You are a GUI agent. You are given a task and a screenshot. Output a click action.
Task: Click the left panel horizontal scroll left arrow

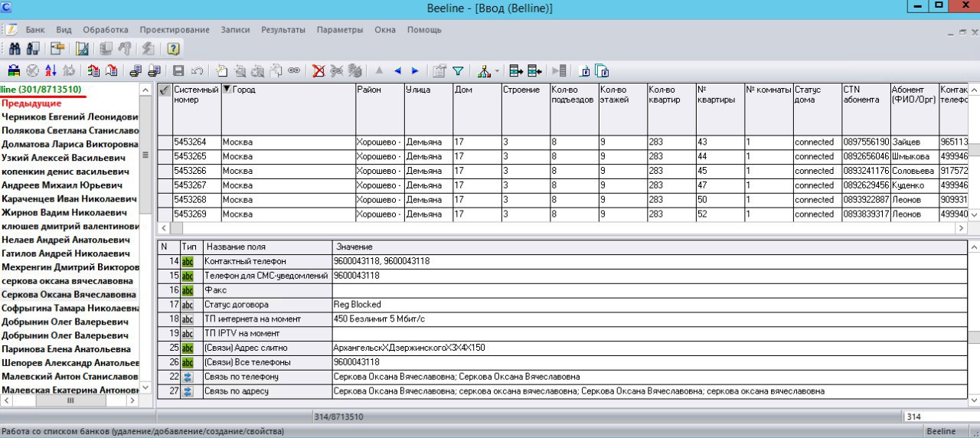click(6, 400)
